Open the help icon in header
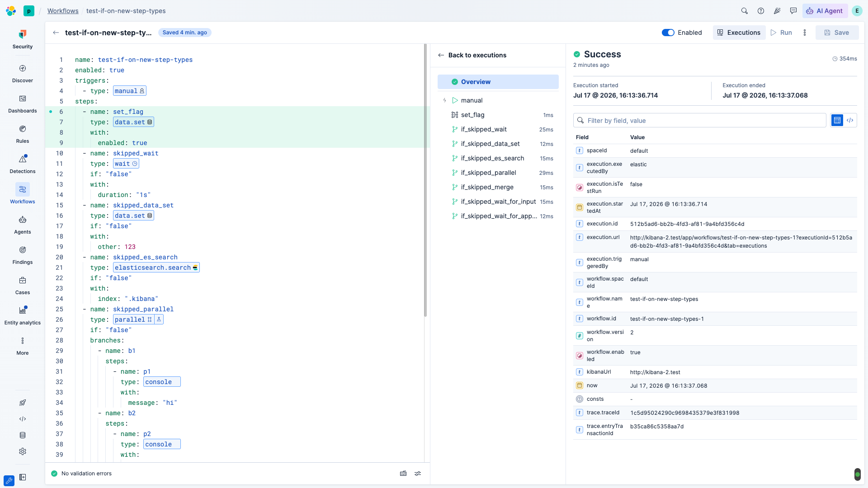This screenshot has height=488, width=868. click(x=761, y=11)
